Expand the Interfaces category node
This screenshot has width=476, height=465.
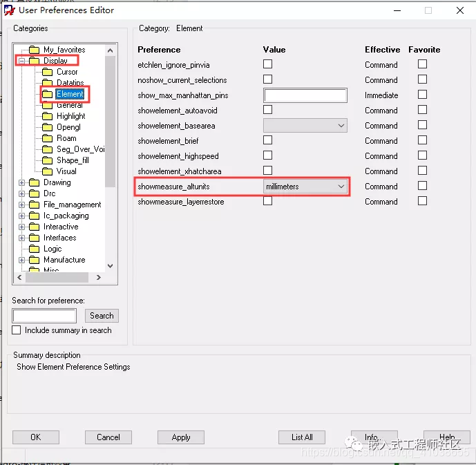(21, 238)
